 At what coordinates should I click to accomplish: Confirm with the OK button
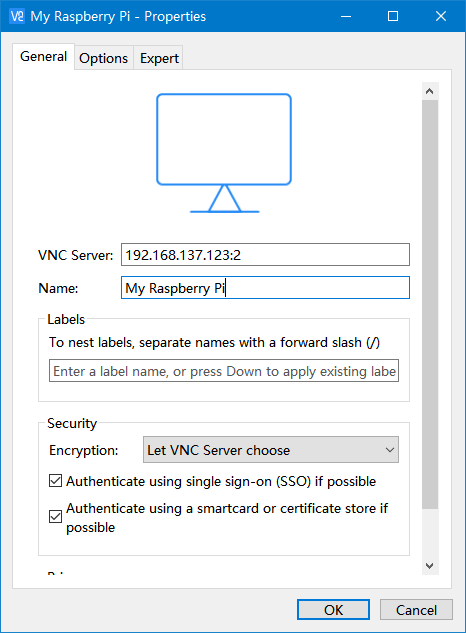click(x=334, y=610)
